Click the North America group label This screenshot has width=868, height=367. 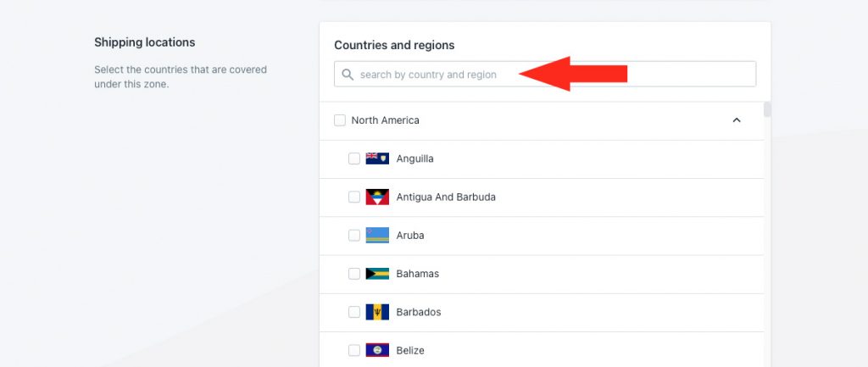click(x=386, y=120)
